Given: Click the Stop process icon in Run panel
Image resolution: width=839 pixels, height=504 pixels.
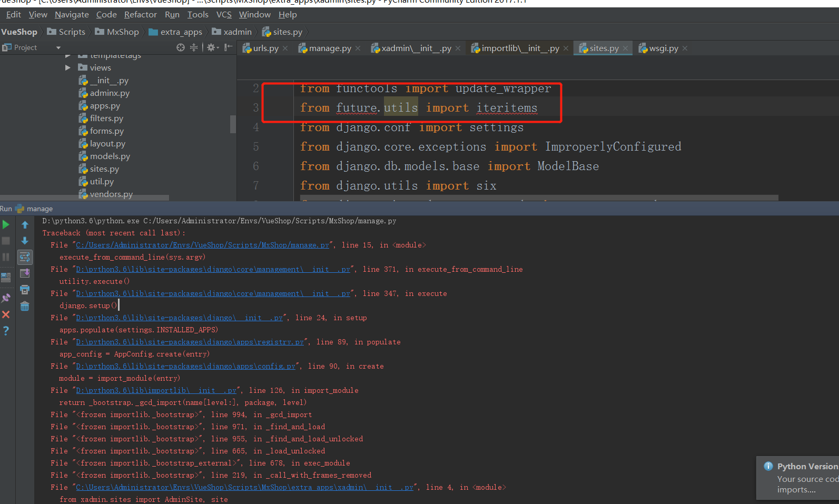Looking at the screenshot, I should [x=6, y=241].
